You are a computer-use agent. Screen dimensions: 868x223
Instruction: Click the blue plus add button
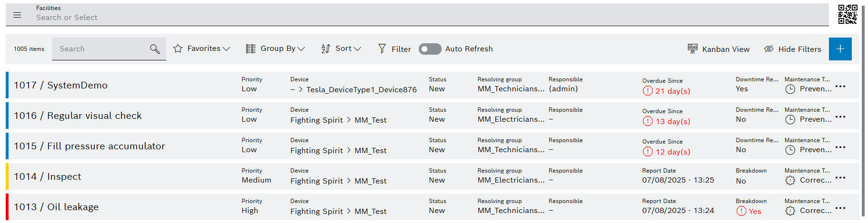point(840,49)
